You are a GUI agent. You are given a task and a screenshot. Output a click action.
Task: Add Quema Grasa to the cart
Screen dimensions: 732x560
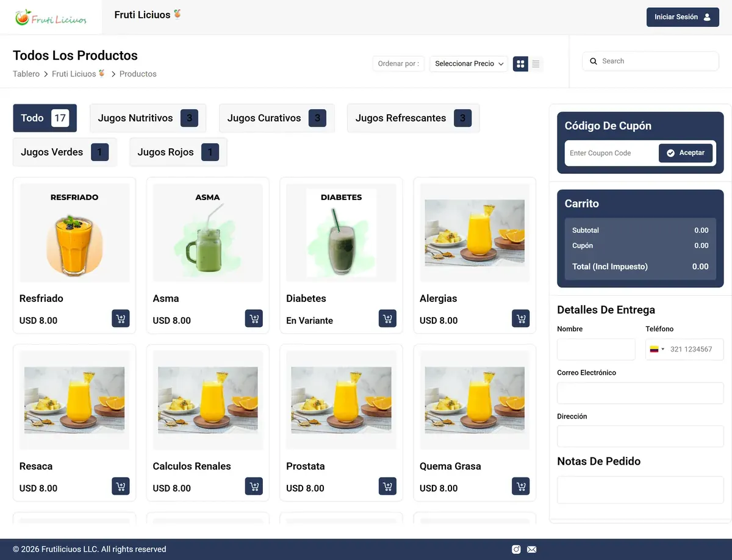click(521, 486)
